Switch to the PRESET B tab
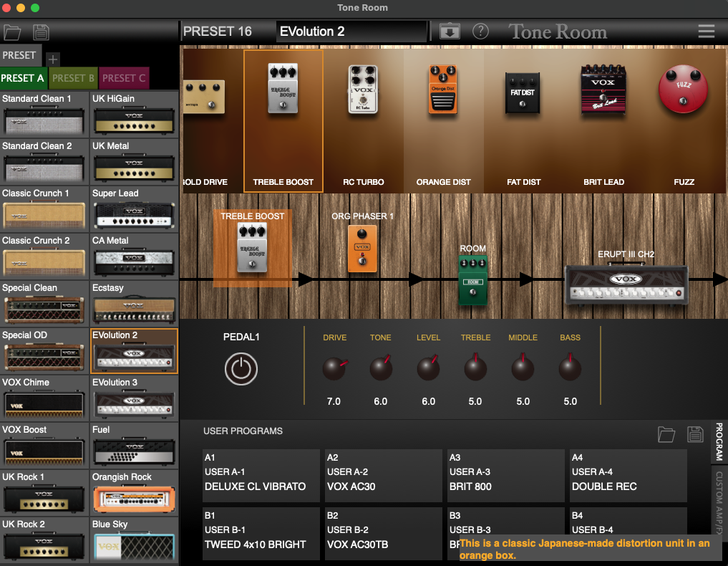Viewport: 728px width, 566px height. coord(73,78)
